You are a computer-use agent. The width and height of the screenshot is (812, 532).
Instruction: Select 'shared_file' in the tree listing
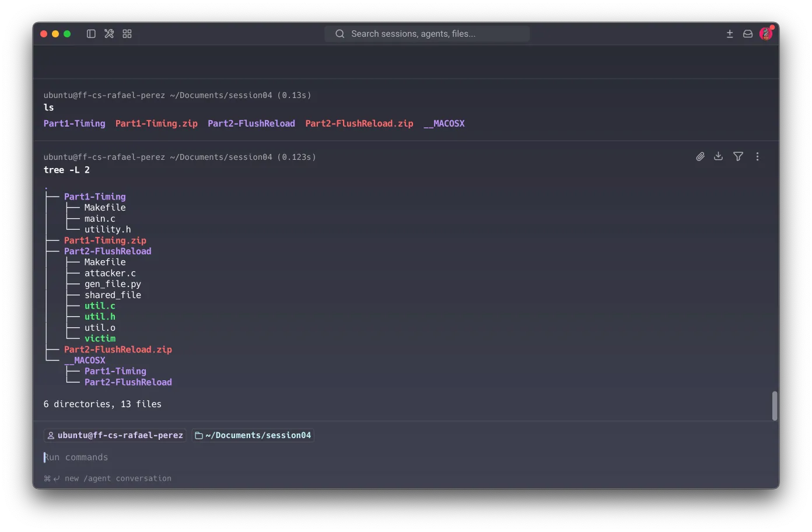113,295
